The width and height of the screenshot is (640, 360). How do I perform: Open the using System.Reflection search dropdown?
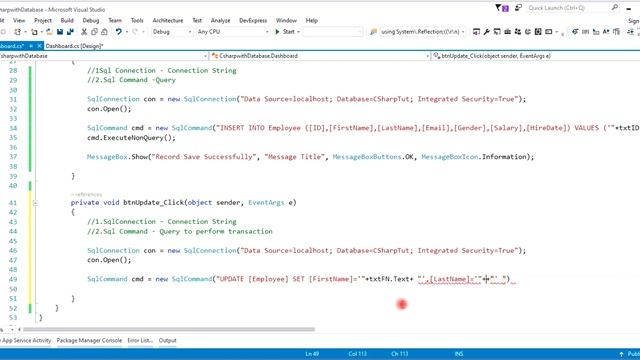463,32
